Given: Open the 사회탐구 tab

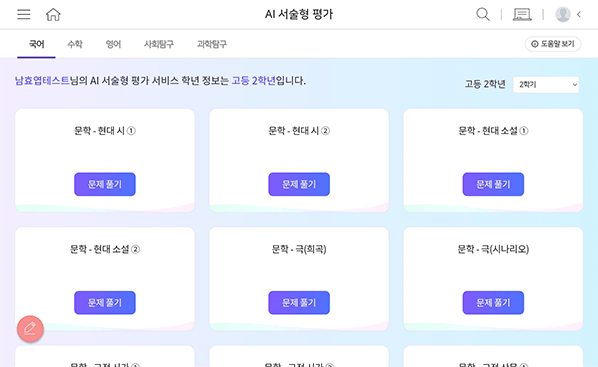Looking at the screenshot, I should pos(159,44).
